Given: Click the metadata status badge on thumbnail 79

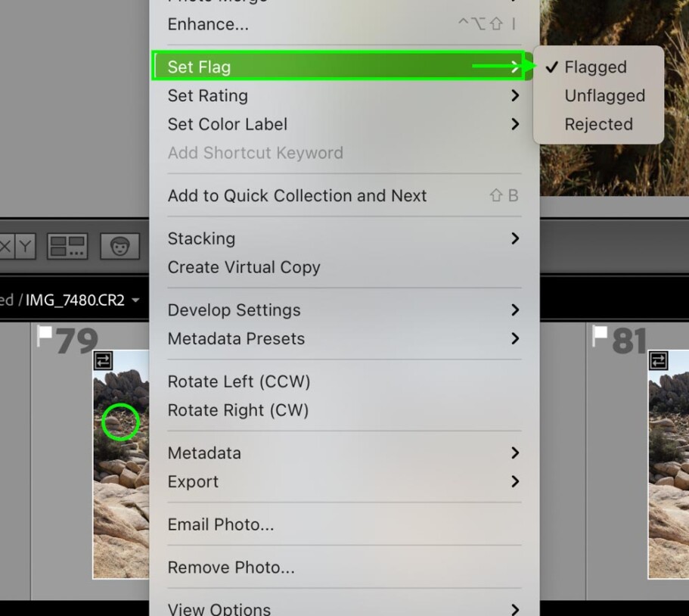Looking at the screenshot, I should (103, 359).
